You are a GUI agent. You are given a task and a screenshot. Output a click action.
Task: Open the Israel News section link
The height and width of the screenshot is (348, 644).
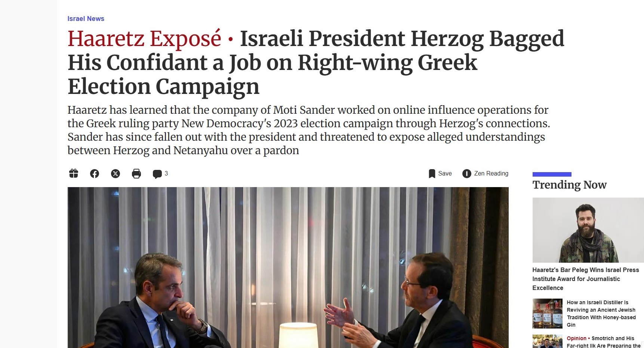86,19
